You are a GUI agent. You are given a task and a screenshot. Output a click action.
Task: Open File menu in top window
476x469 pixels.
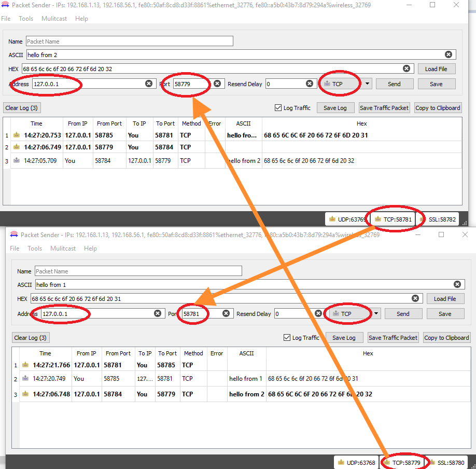pos(6,19)
